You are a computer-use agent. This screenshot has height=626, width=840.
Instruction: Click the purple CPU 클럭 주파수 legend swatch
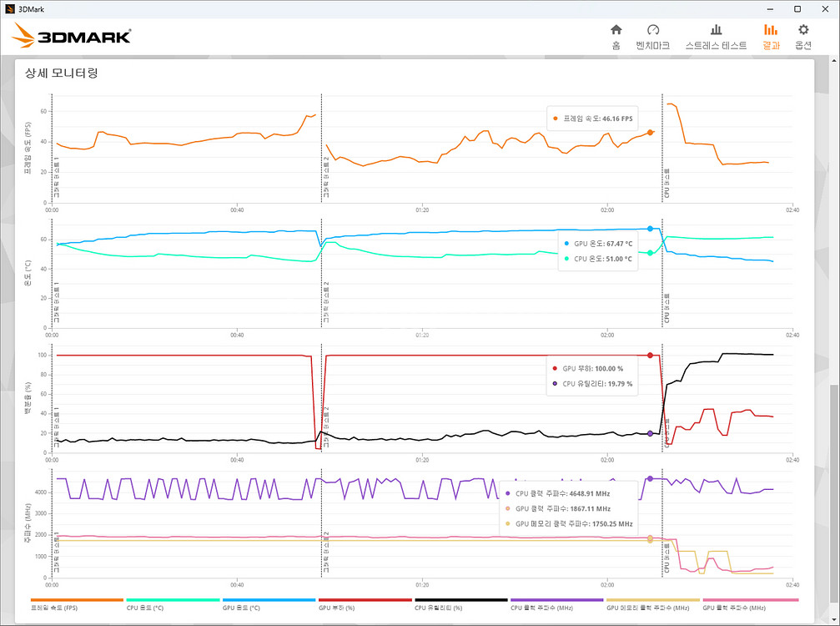point(556,599)
